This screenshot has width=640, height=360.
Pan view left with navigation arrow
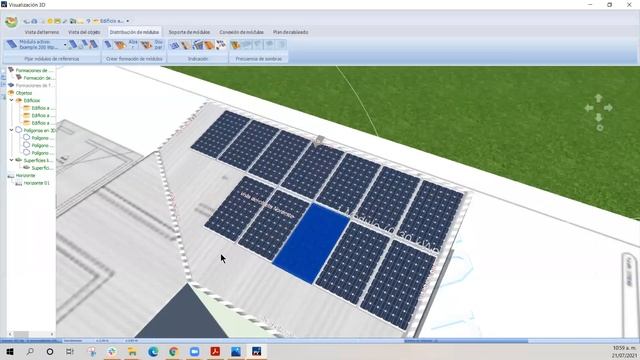(589, 108)
